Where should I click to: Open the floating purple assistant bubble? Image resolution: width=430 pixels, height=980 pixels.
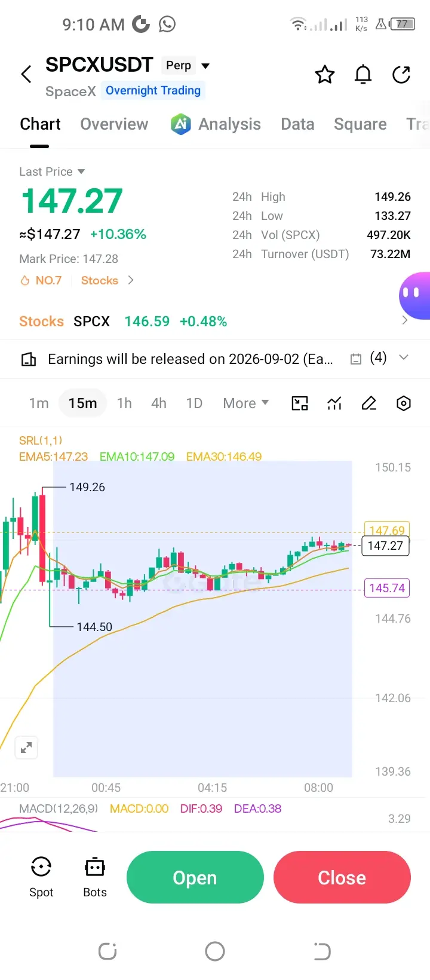click(414, 296)
